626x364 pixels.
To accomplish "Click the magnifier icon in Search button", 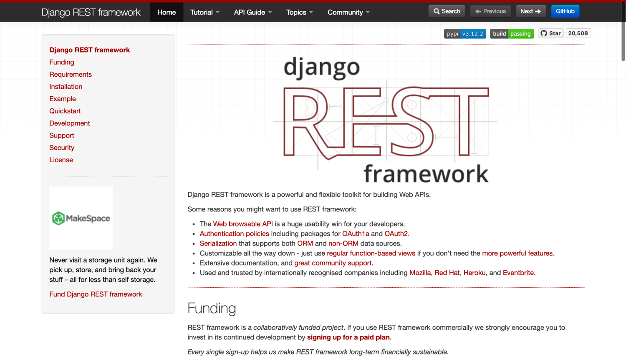I will 437,11.
